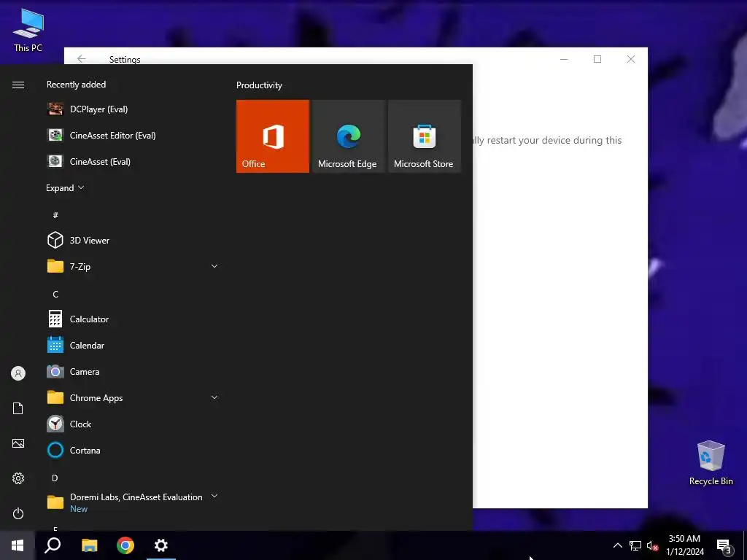Click the Chrome Apps folder entry
Viewport: 747px width, 560px height.
133,397
